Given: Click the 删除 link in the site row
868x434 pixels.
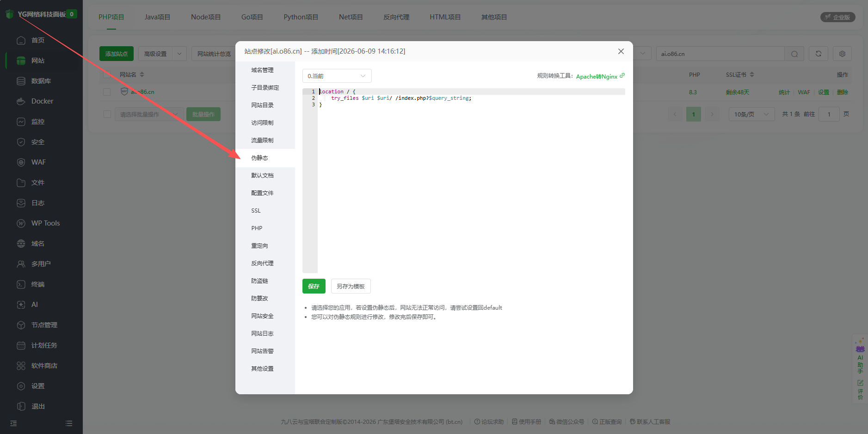Looking at the screenshot, I should [843, 92].
